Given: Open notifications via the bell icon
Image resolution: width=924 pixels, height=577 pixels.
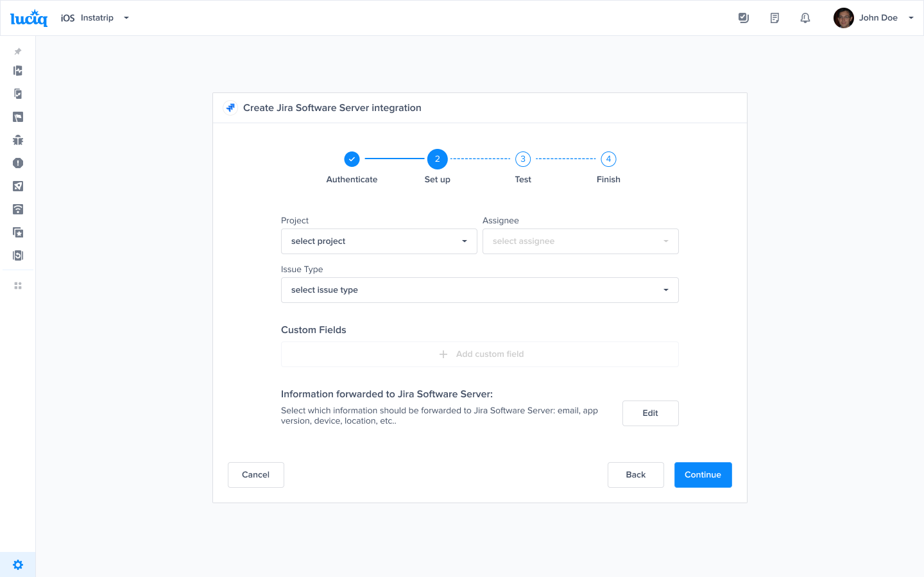Looking at the screenshot, I should tap(805, 17).
